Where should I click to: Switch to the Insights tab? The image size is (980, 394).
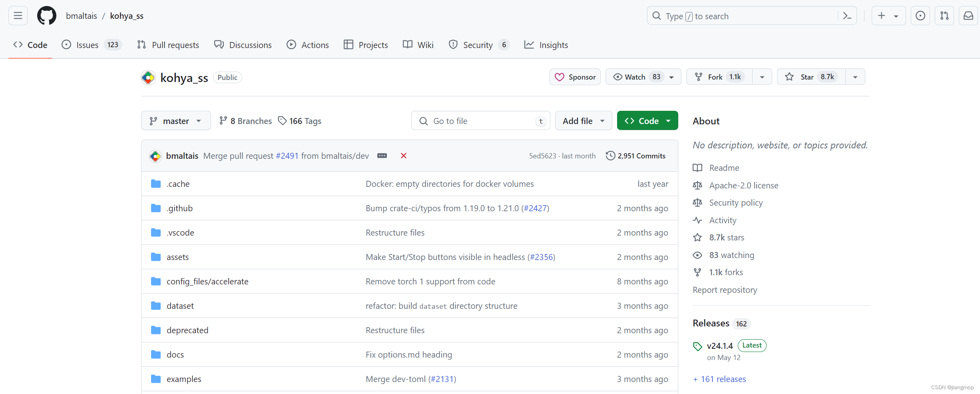(546, 45)
